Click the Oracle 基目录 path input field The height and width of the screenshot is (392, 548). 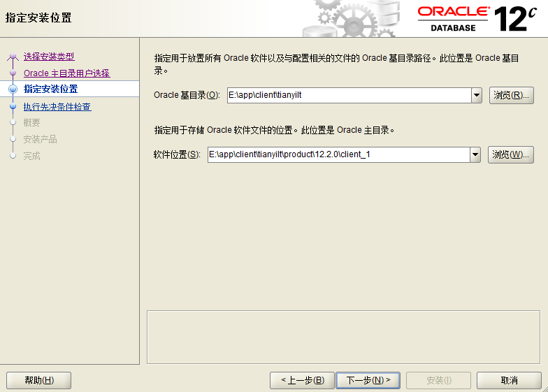pyautogui.click(x=349, y=95)
